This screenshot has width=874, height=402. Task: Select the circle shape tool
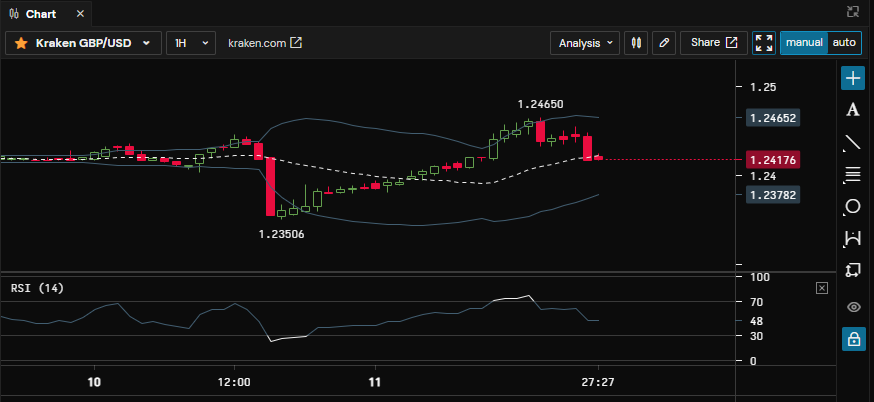click(x=853, y=207)
